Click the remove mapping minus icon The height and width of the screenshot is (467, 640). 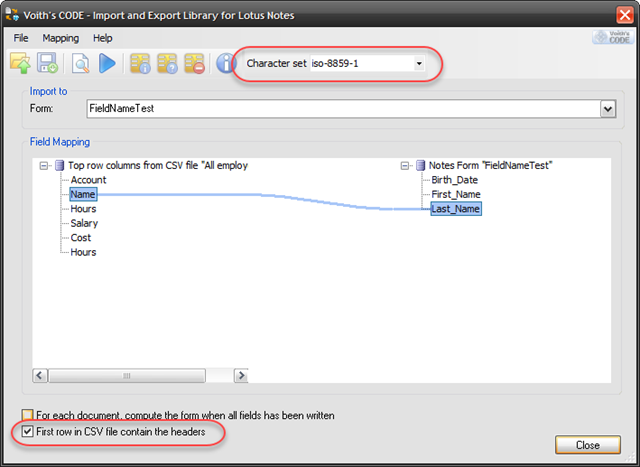point(194,63)
